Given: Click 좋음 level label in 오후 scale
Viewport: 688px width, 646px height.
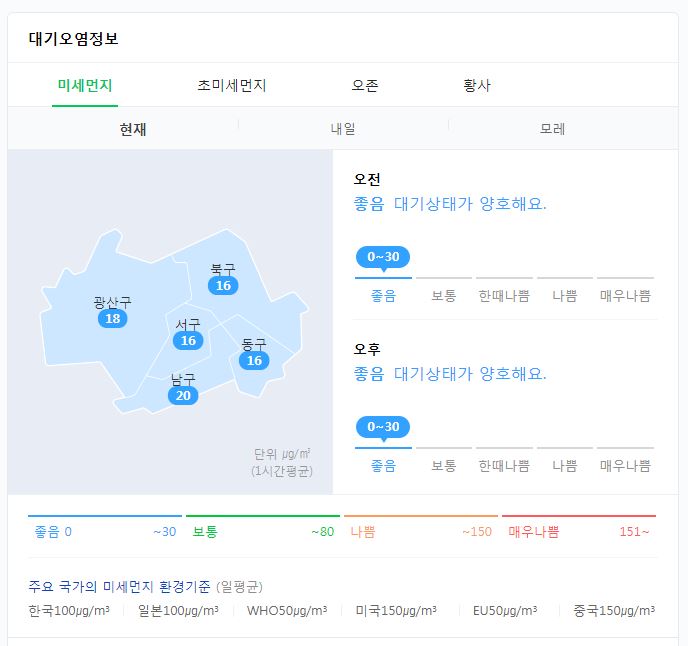Looking at the screenshot, I should pyautogui.click(x=383, y=466).
